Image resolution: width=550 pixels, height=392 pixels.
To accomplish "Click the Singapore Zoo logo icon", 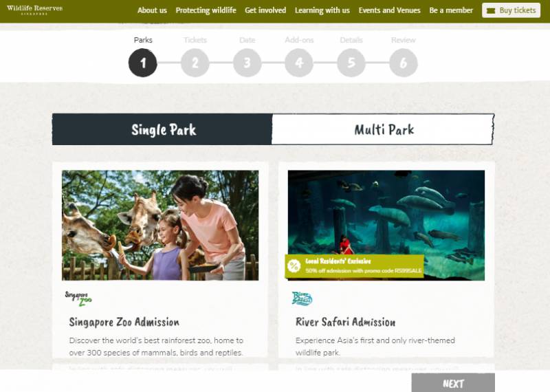I will point(78,298).
